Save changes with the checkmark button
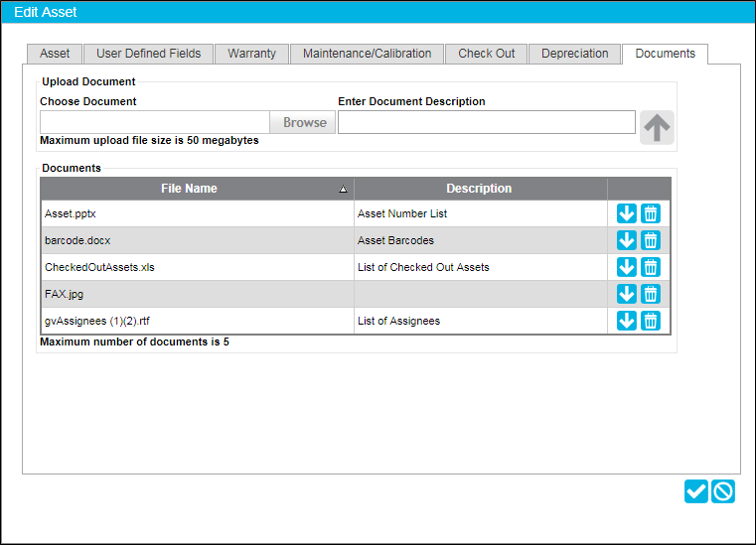 pos(695,491)
